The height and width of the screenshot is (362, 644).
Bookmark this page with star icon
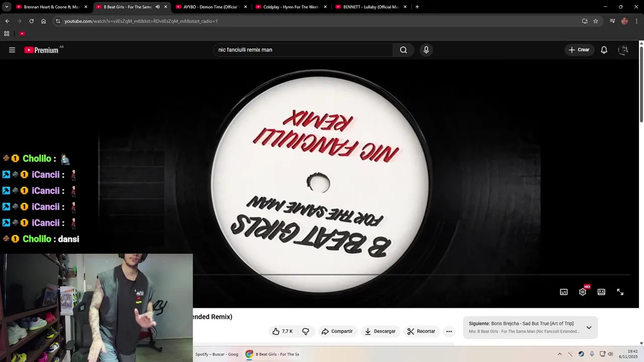pyautogui.click(x=596, y=21)
